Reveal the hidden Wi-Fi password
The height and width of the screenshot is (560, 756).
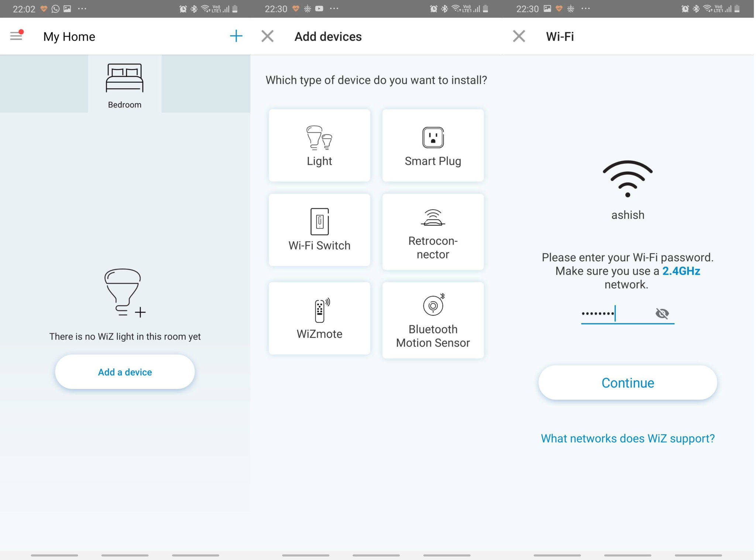(x=663, y=313)
